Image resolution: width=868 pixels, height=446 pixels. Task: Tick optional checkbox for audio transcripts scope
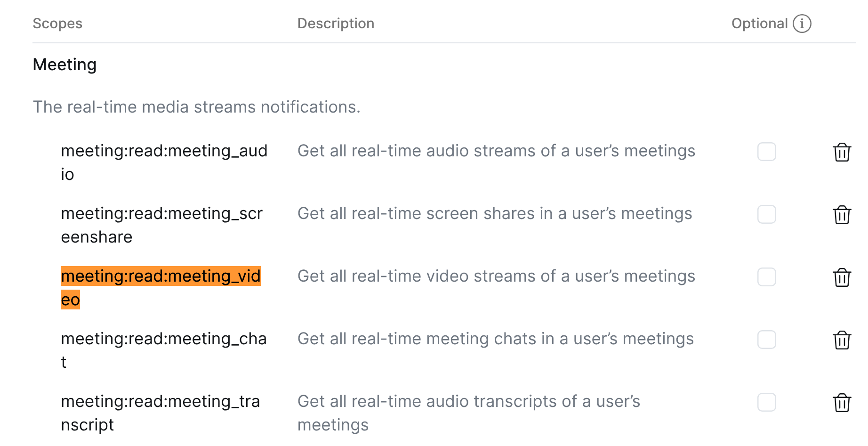766,402
